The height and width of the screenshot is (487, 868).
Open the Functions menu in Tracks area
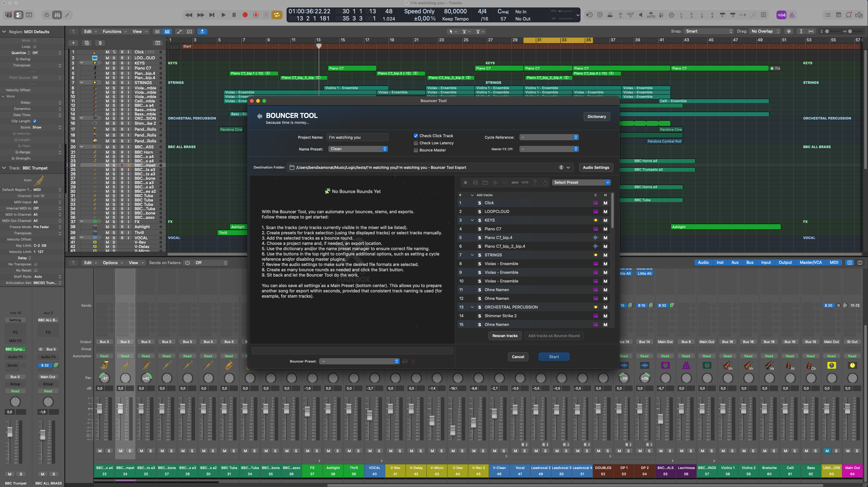(x=114, y=31)
